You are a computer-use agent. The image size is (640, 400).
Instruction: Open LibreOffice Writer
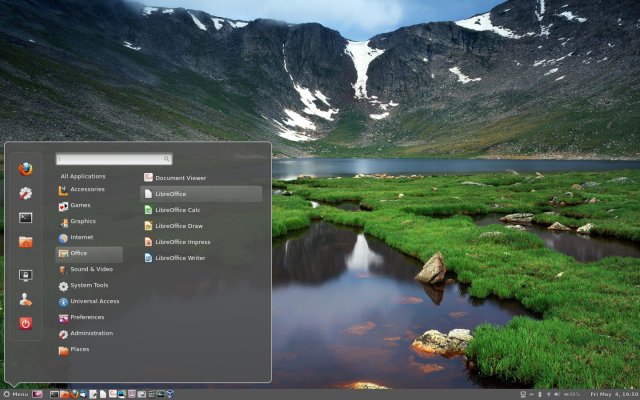180,258
